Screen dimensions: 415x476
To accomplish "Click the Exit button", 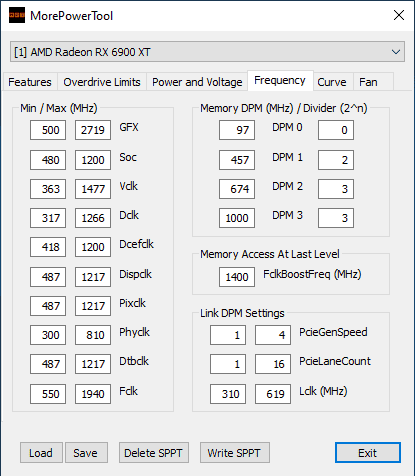I will [368, 453].
